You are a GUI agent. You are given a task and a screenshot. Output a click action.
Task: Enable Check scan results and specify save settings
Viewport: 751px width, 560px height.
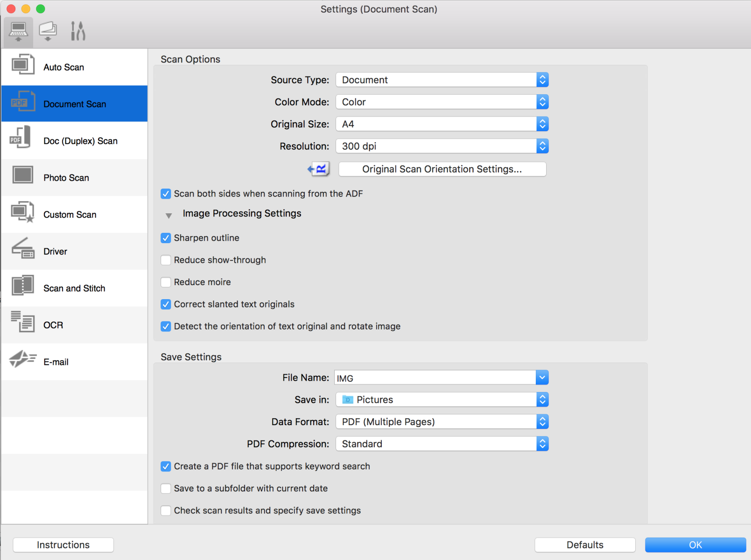tap(166, 511)
